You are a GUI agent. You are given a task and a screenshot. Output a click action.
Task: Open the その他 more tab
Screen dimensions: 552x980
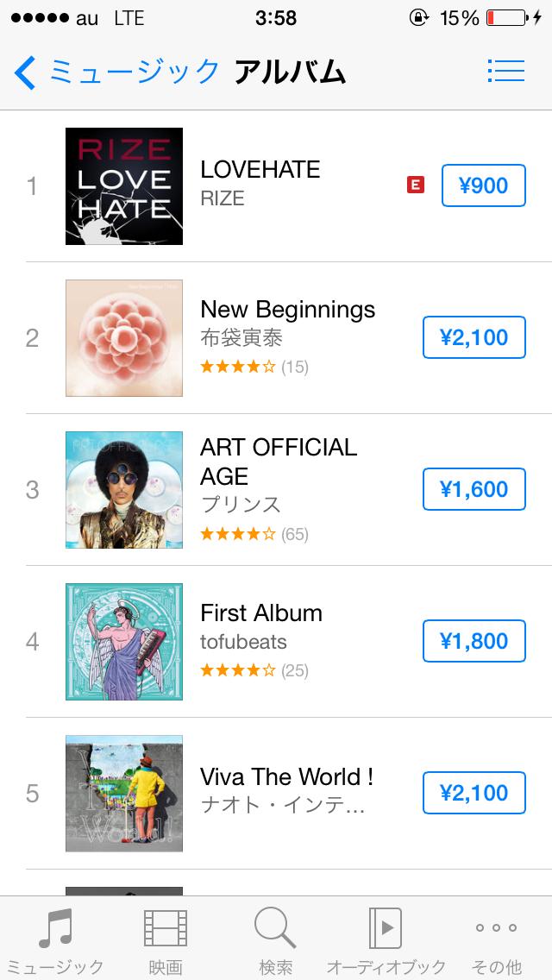click(x=497, y=940)
